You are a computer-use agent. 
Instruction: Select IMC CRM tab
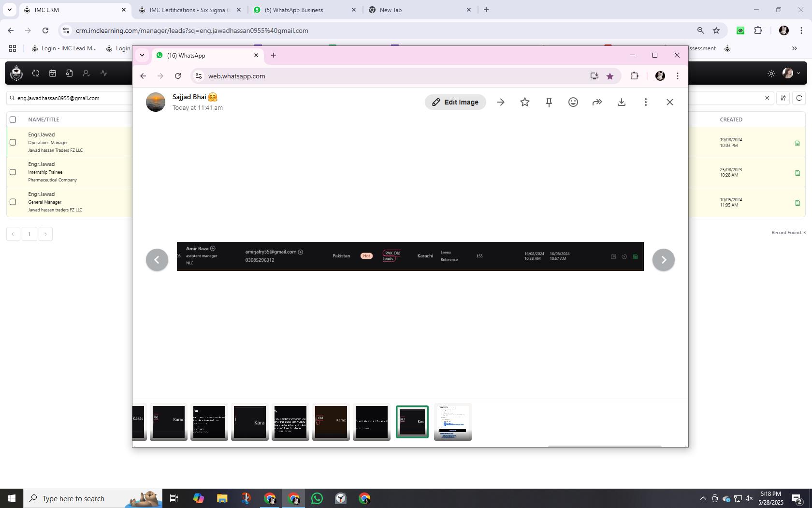pyautogui.click(x=76, y=10)
